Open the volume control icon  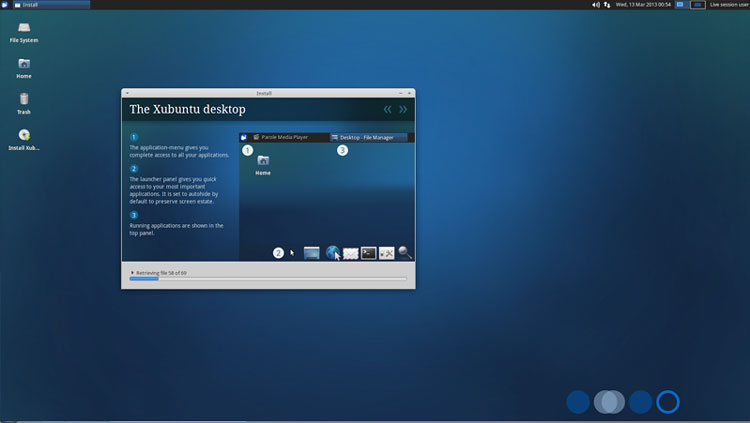pyautogui.click(x=596, y=5)
